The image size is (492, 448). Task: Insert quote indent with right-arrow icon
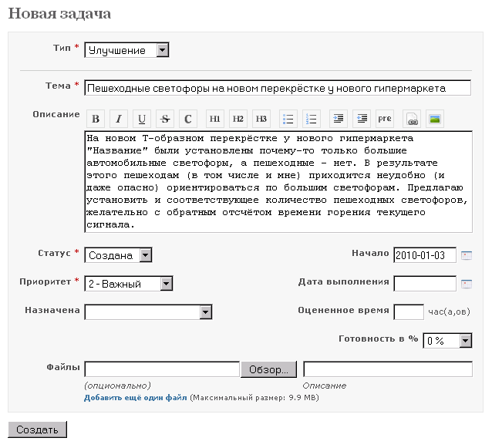[x=339, y=119]
